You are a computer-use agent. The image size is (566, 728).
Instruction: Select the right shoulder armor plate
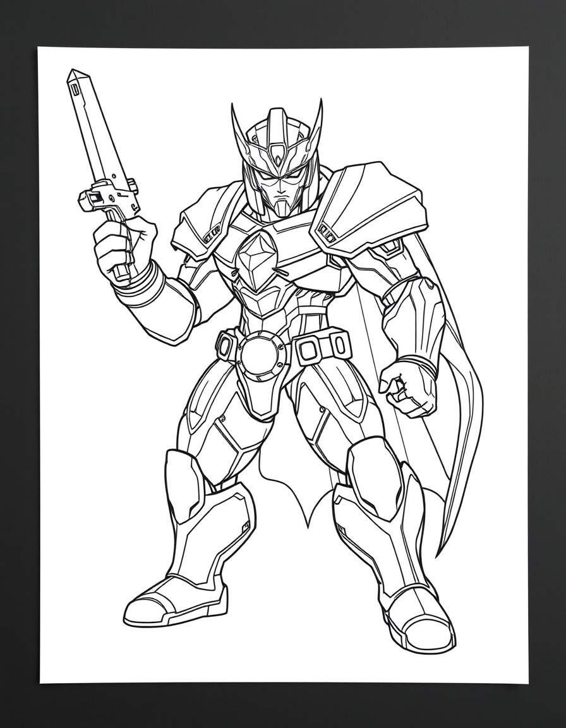pos(366,209)
